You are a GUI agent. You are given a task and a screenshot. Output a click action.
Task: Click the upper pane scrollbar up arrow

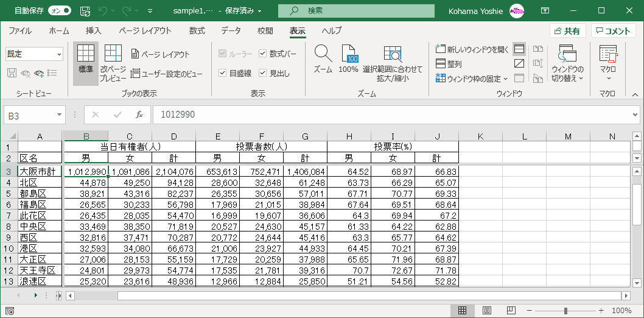(x=637, y=136)
